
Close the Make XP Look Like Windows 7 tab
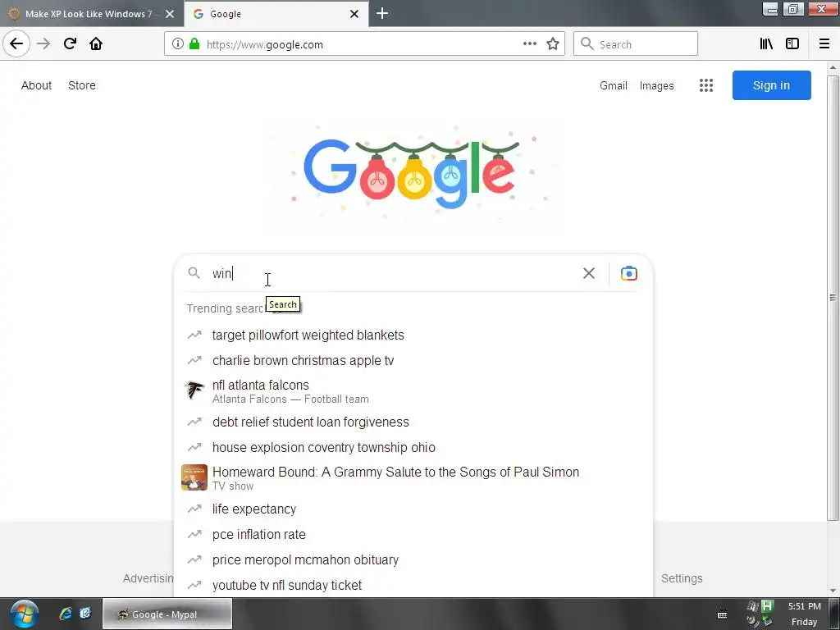(x=170, y=14)
